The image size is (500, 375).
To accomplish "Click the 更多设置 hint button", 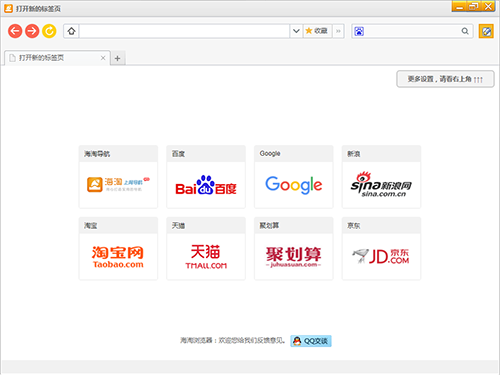I will click(445, 79).
